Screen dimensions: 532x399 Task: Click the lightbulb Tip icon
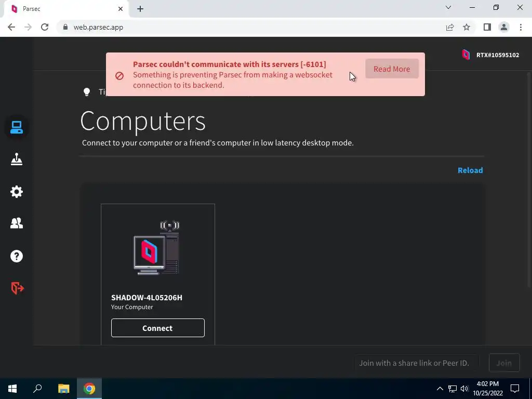[87, 91]
